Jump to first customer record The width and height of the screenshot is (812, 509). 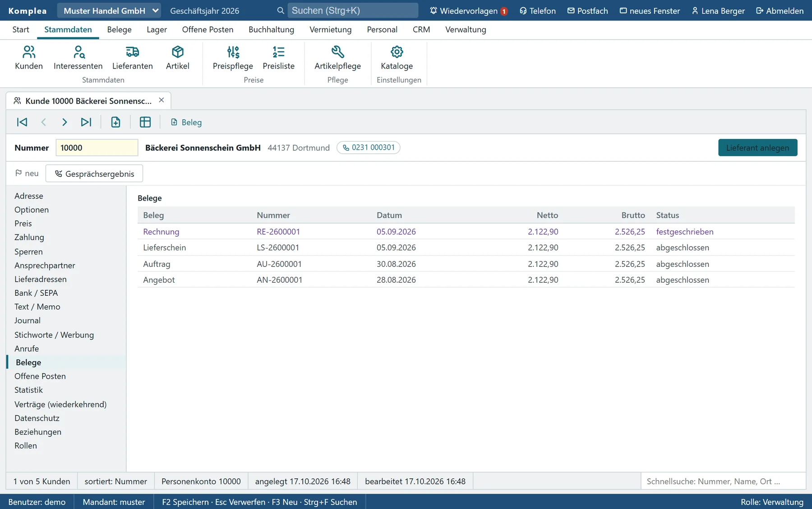click(x=22, y=122)
